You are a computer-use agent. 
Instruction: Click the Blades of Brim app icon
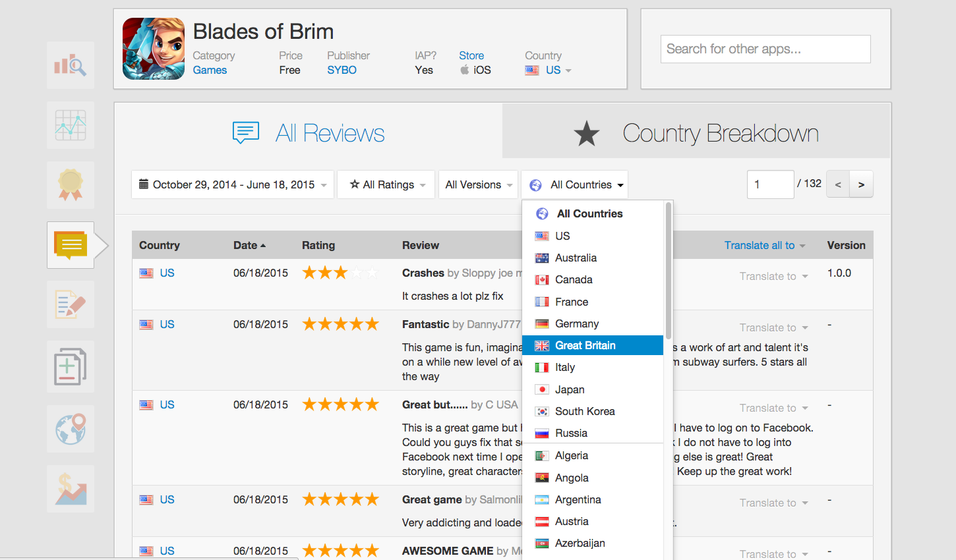(x=154, y=49)
